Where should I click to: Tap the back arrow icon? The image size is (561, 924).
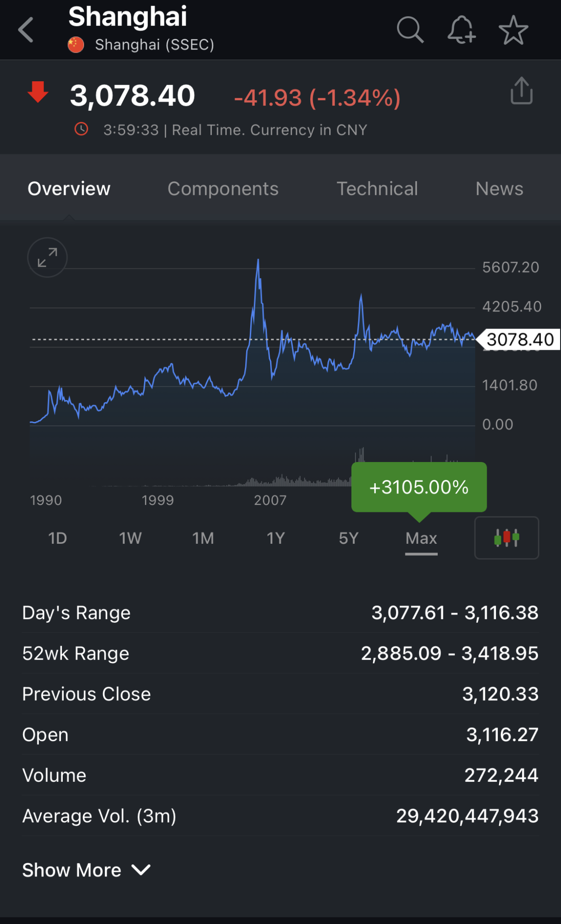click(x=26, y=30)
